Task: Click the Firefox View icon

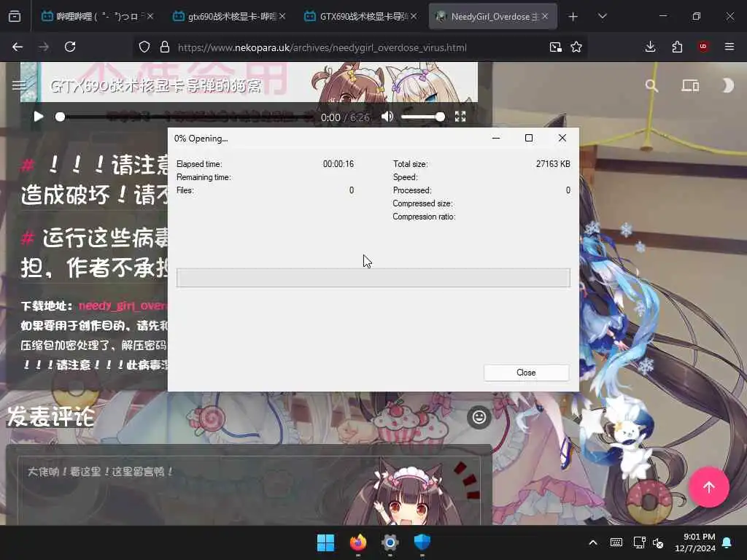Action: [x=15, y=17]
